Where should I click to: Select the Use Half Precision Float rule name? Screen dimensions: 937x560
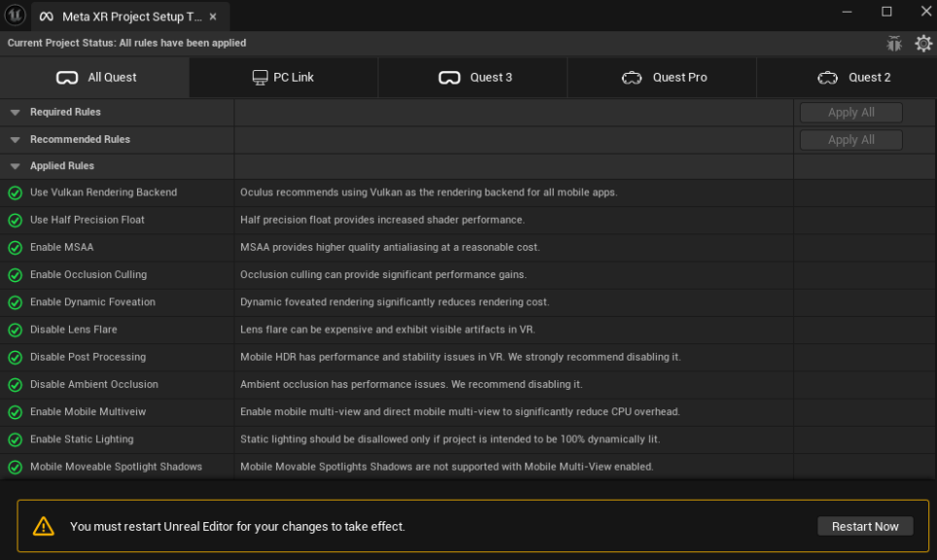click(x=88, y=220)
